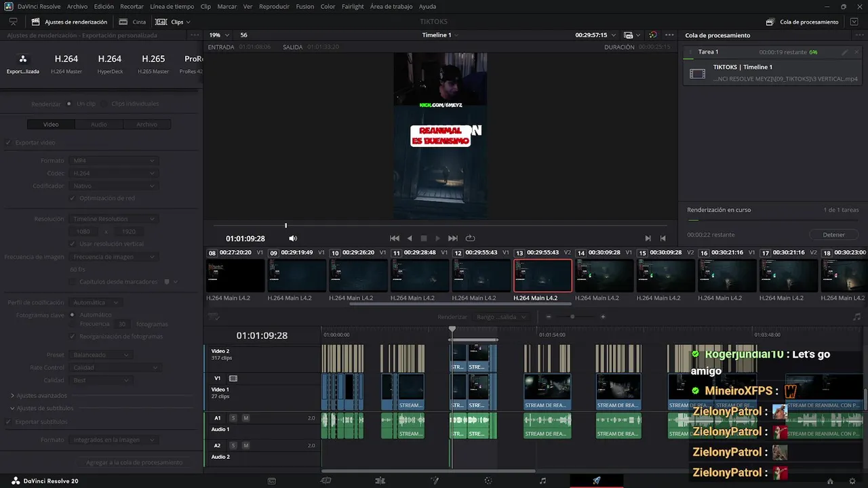Stop playback in viewer
The height and width of the screenshot is (488, 868).
(424, 239)
